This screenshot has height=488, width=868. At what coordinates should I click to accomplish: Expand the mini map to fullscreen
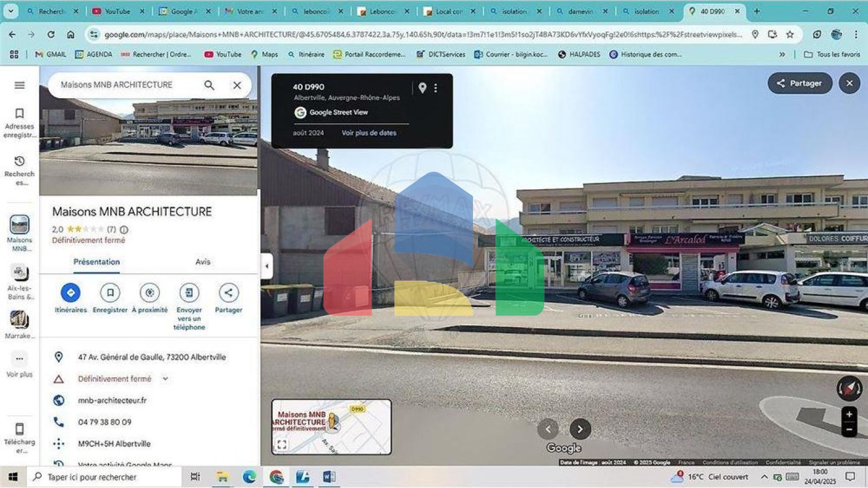(x=282, y=445)
